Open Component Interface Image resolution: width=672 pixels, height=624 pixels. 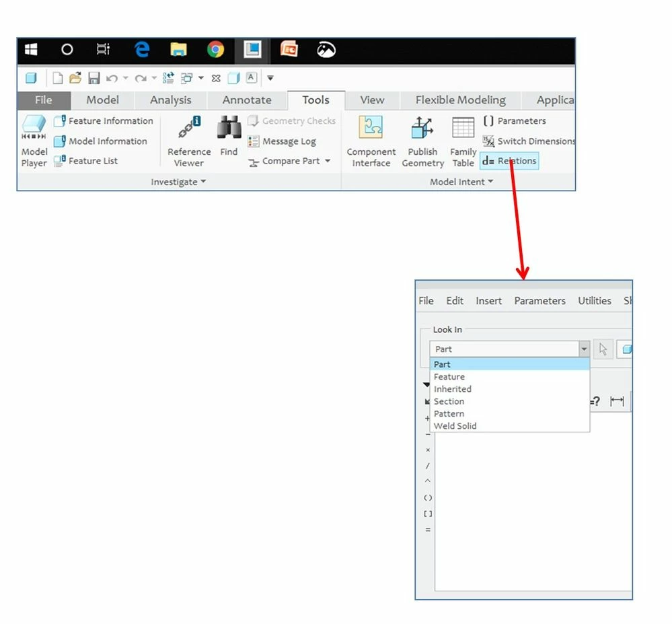point(371,141)
